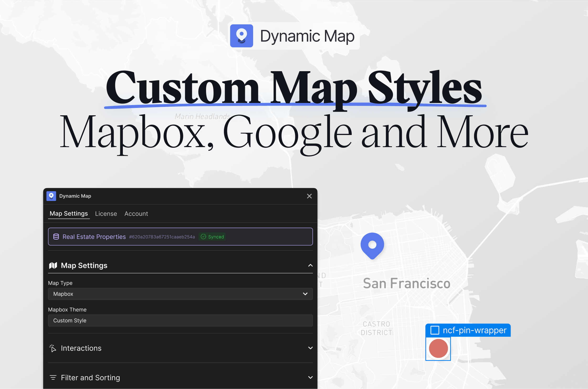The image size is (588, 389).
Task: Open the Account tab
Action: click(136, 214)
